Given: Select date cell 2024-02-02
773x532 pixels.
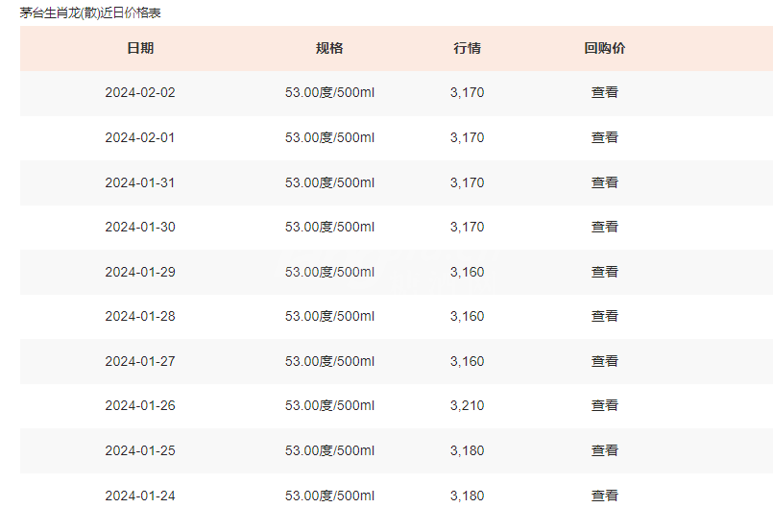Looking at the screenshot, I should [140, 93].
